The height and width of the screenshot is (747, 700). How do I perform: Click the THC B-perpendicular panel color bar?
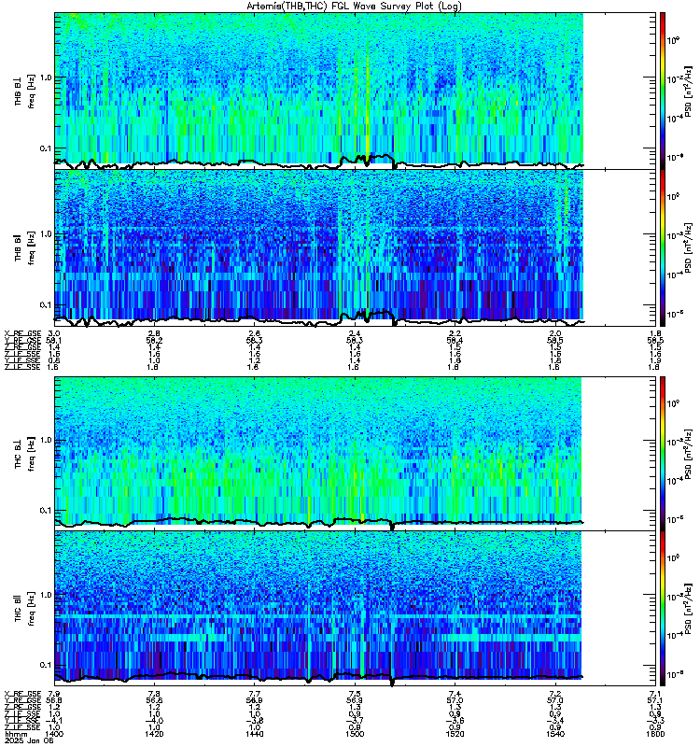(x=663, y=454)
